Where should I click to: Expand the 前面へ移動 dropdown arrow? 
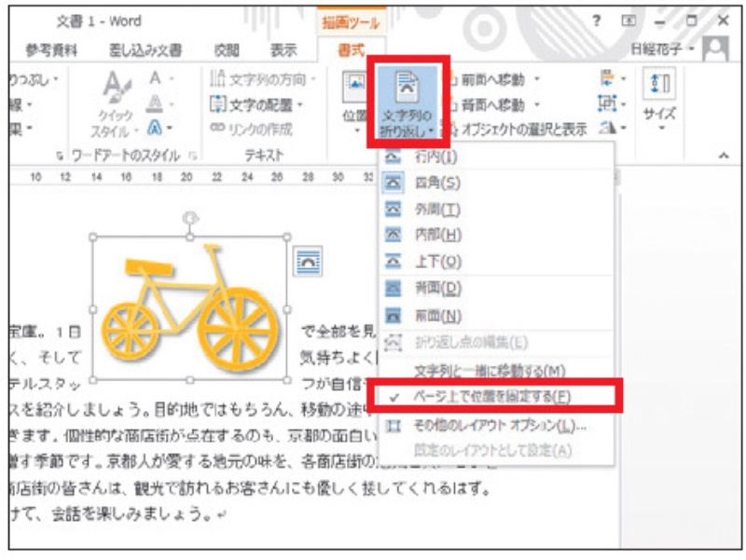point(537,80)
